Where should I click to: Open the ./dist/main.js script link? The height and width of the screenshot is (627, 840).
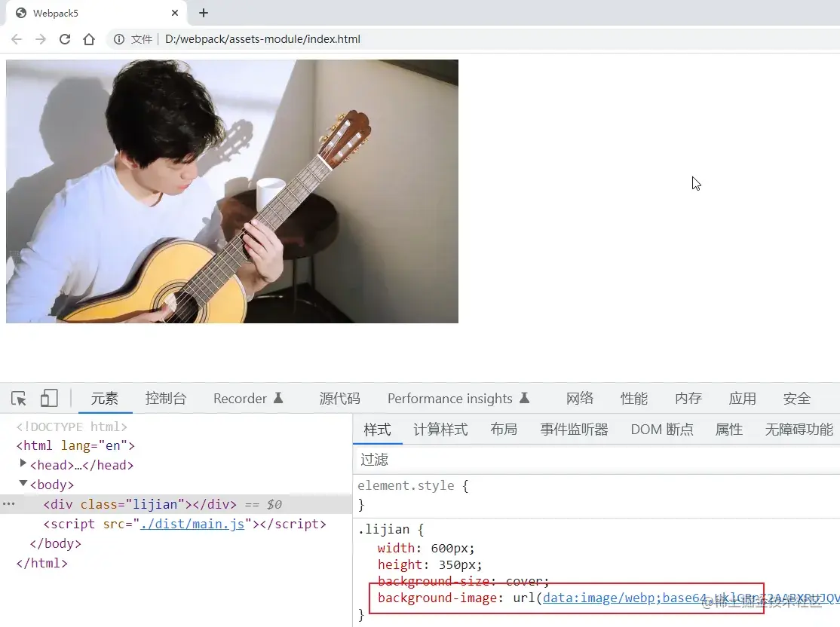coord(192,524)
